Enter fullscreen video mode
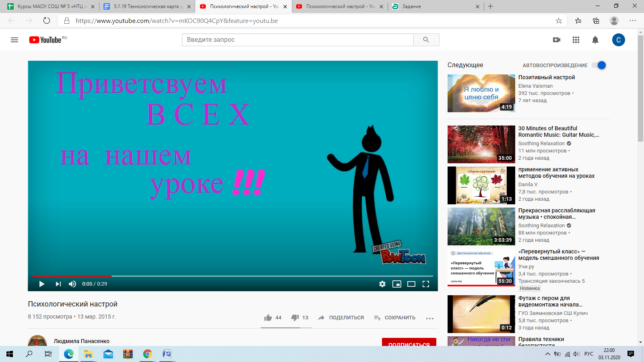The image size is (644, 362). click(x=426, y=284)
